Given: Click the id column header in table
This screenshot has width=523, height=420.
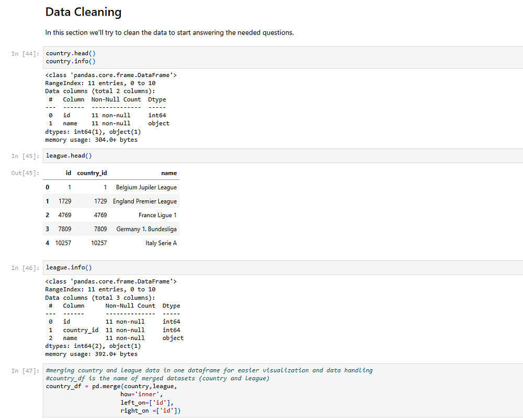Looking at the screenshot, I should [x=69, y=173].
